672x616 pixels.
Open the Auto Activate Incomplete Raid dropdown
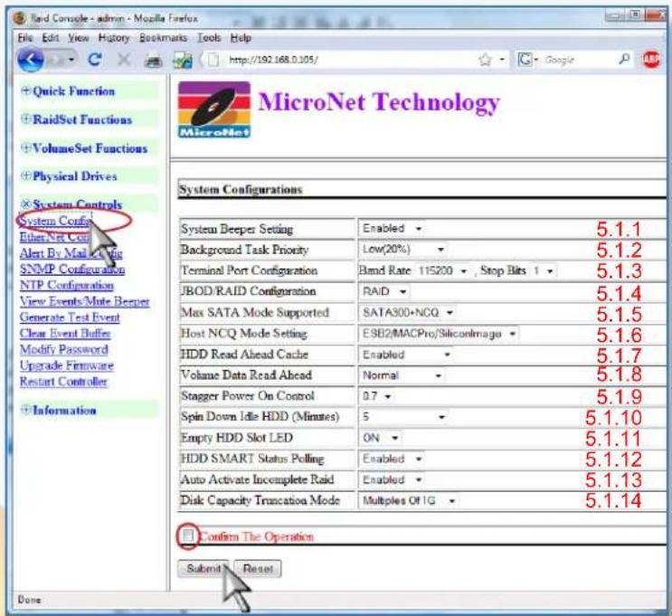click(x=393, y=479)
